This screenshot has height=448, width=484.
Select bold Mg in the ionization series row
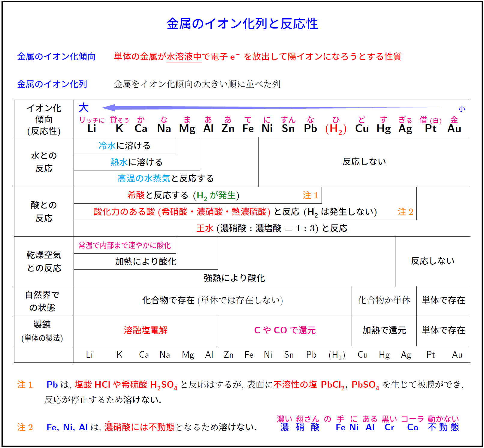pyautogui.click(x=187, y=129)
